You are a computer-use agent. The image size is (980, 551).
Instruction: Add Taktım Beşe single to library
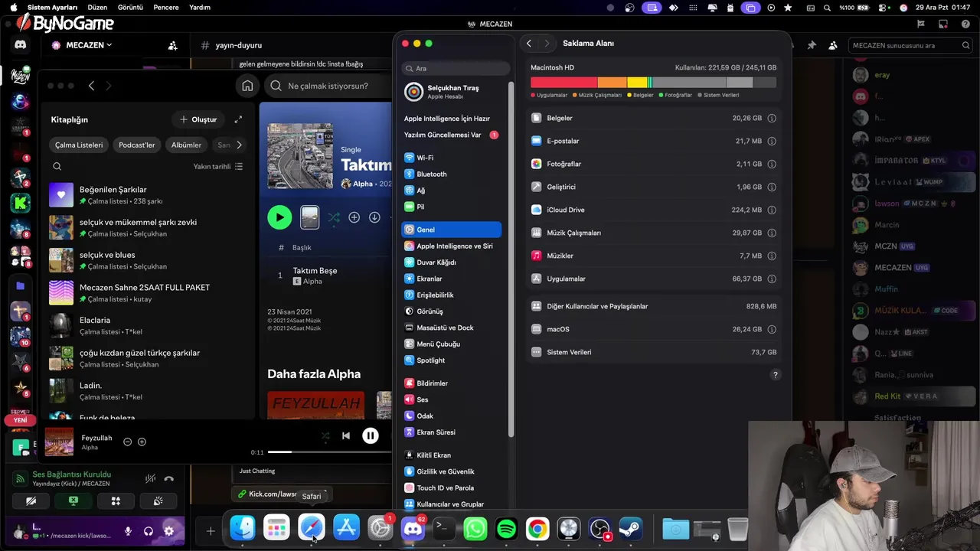click(354, 217)
